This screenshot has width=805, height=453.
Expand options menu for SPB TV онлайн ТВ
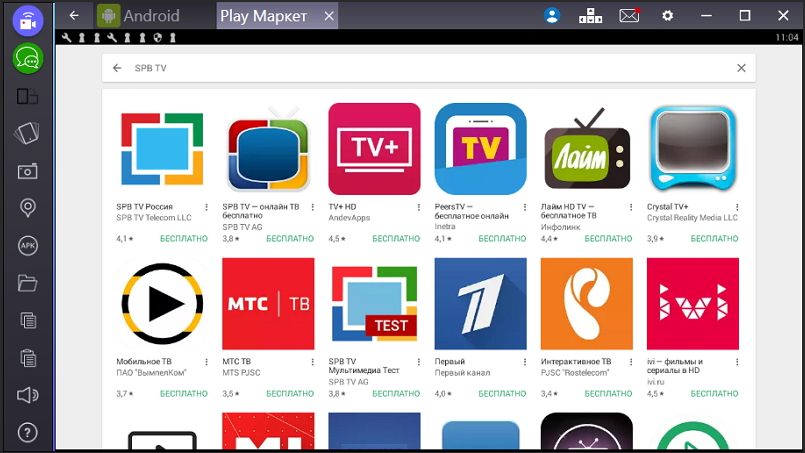pyautogui.click(x=313, y=207)
